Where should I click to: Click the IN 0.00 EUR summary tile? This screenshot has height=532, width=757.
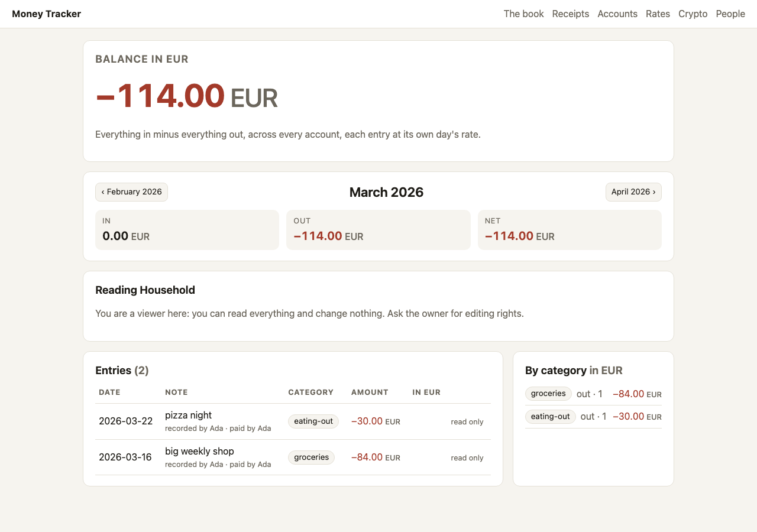(x=187, y=230)
